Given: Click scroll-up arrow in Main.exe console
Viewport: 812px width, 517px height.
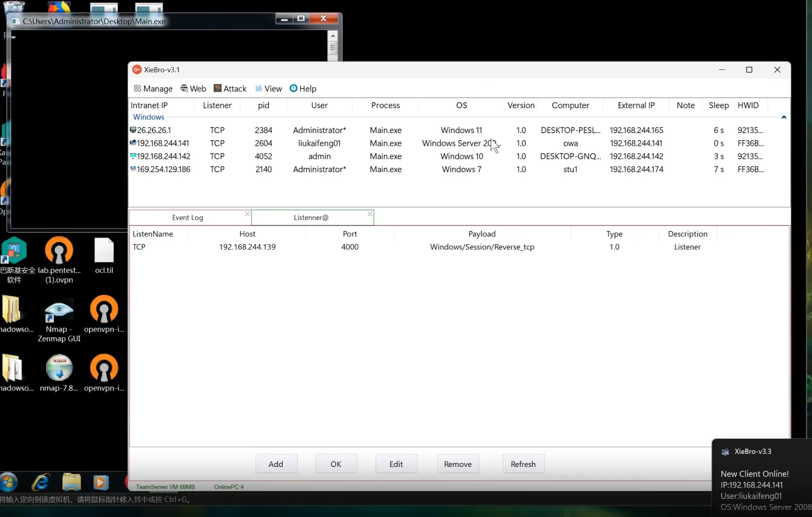Looking at the screenshot, I should click(x=333, y=36).
